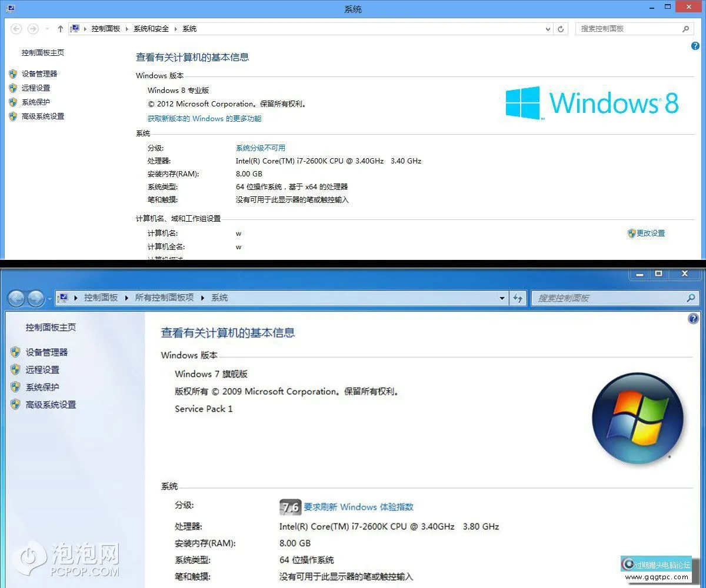
Task: Click the Up arrow in the Windows 8 navigation bar
Action: [61, 29]
